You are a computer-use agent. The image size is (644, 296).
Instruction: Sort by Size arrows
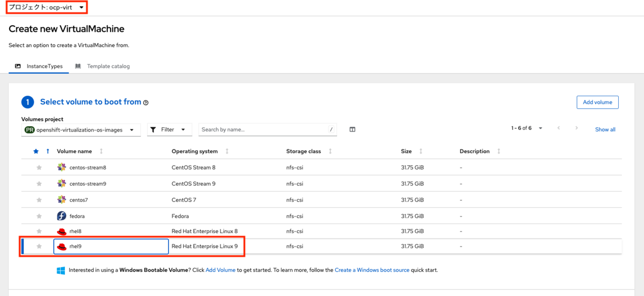(x=421, y=151)
